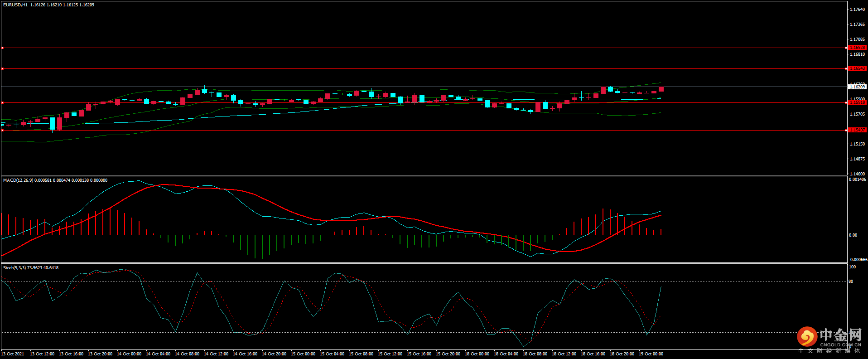Screen dimensions: 868x359
Task: Click the 1.15705 price axis label
Action: (x=857, y=114)
